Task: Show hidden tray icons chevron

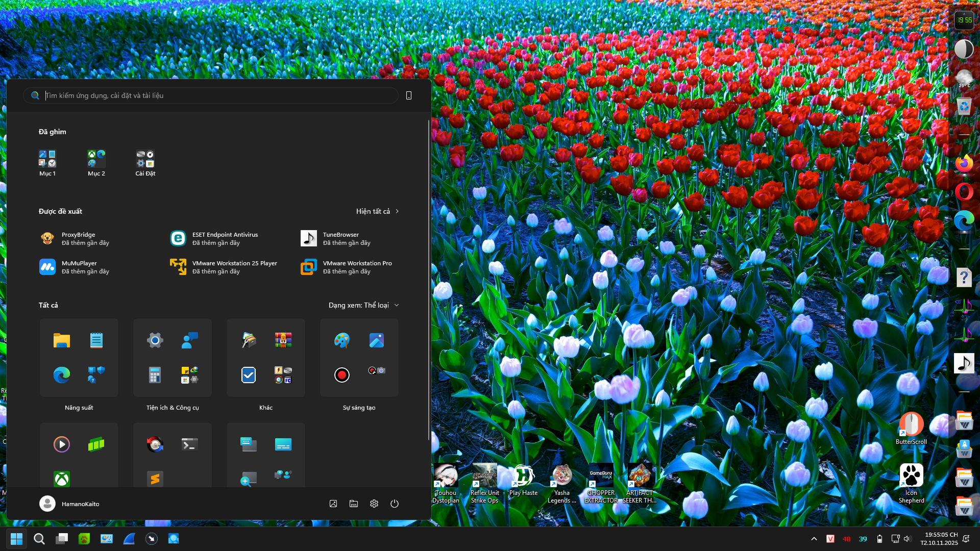Action: coord(814,539)
